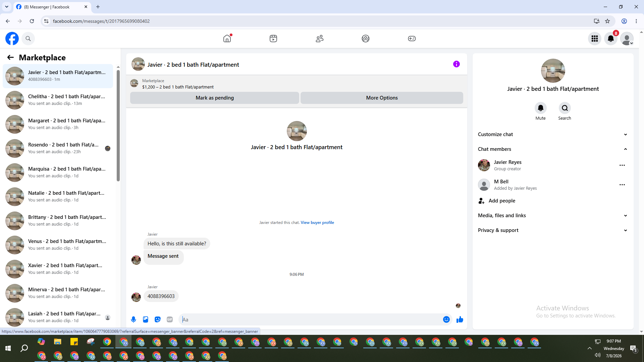Click the conversation list scrollbar
This screenshot has height=362, width=644.
tap(118, 126)
